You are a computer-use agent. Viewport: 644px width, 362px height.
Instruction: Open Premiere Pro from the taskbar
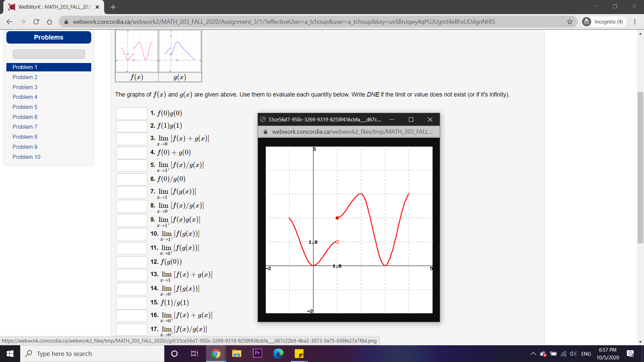point(257,353)
